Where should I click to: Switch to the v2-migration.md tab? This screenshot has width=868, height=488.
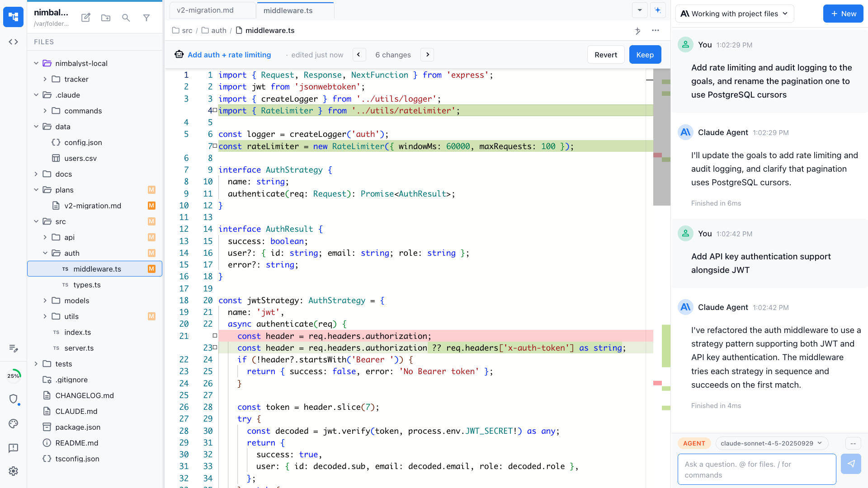pos(206,10)
